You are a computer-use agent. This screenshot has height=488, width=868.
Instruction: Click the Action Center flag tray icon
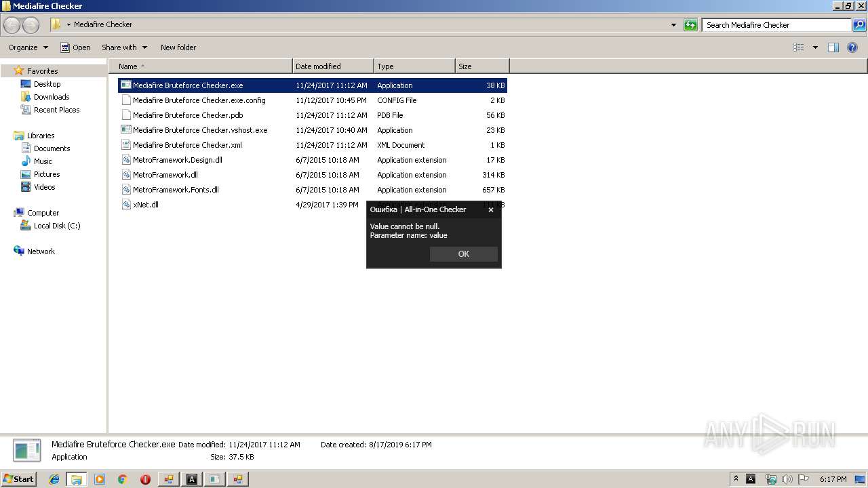click(x=804, y=479)
